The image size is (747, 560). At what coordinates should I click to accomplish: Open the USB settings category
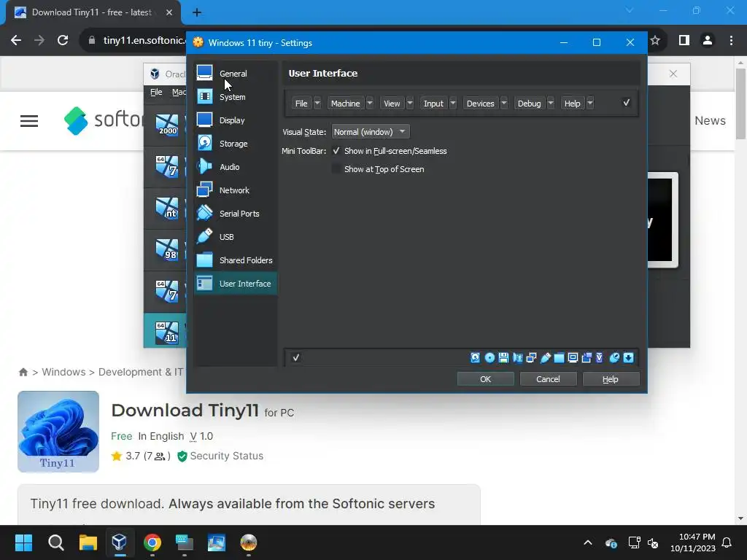click(236, 237)
